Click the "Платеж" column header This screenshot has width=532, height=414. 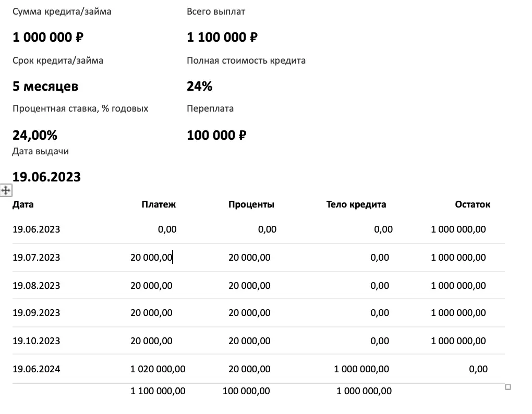[159, 204]
